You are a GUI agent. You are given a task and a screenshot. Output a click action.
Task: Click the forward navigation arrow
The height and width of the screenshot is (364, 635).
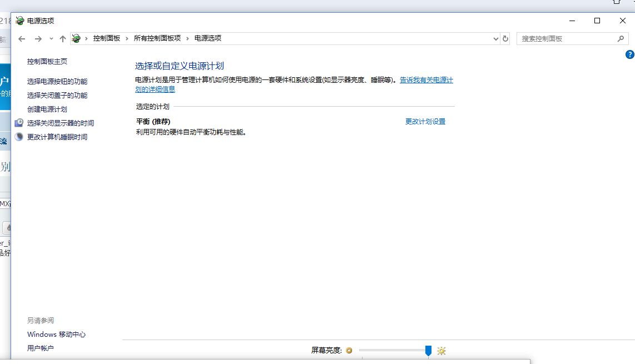[38, 38]
